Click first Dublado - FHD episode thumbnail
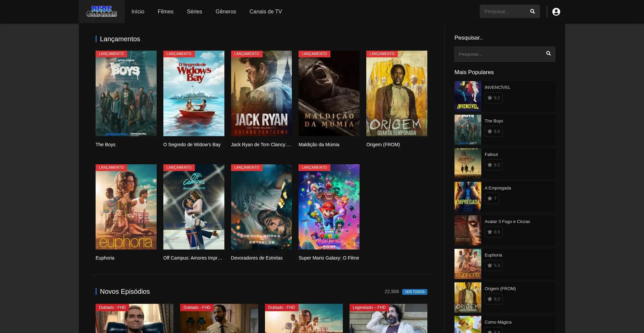The image size is (644, 333). (x=135, y=319)
